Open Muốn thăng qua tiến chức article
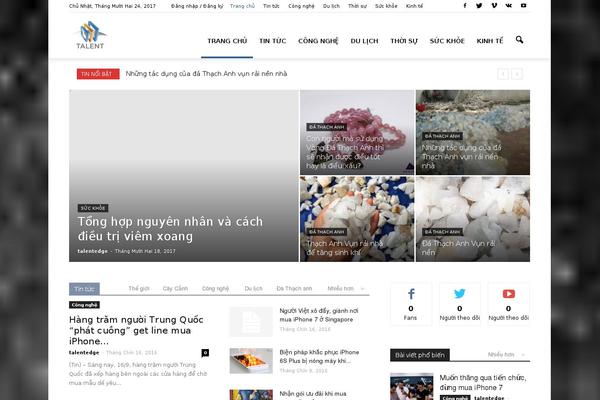This screenshot has width=600, height=400. (483, 382)
